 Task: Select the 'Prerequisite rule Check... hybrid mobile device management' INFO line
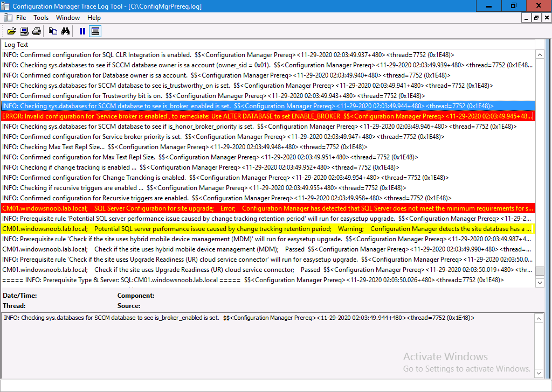coord(268,239)
